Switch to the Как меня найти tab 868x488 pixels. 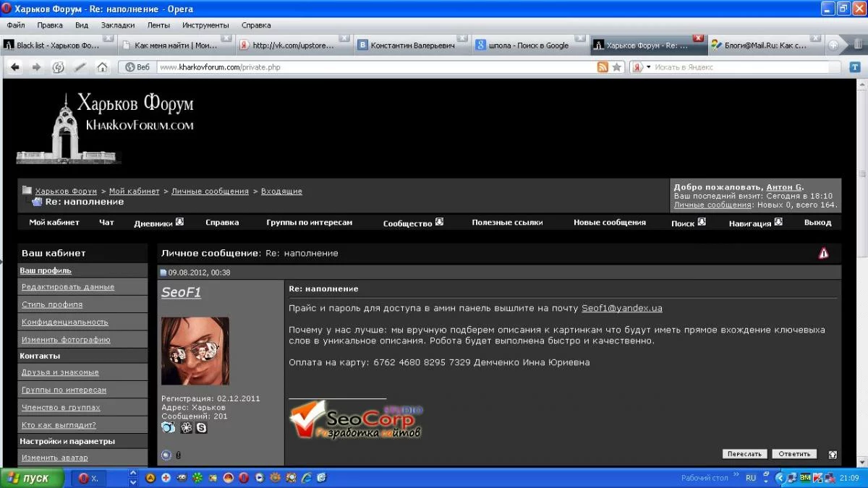click(176, 45)
